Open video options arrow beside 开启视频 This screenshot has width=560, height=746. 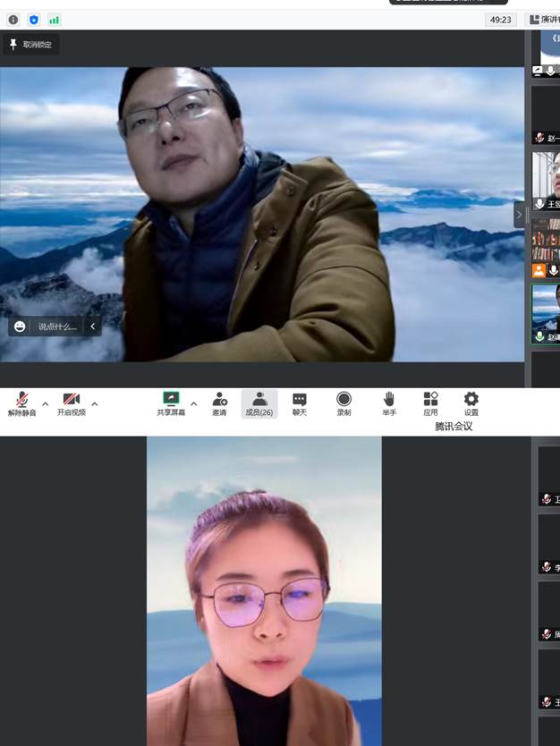(x=95, y=404)
